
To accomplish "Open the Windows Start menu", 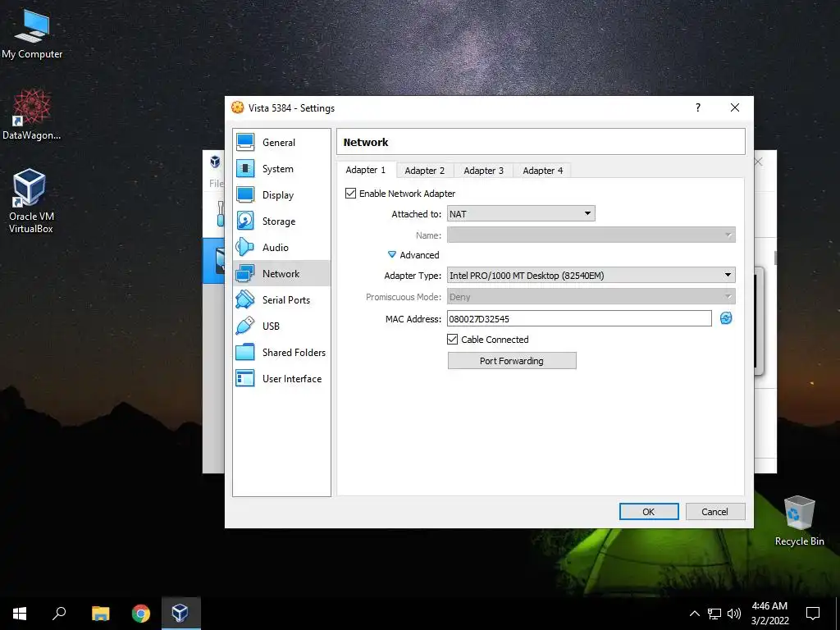I will tap(20, 614).
